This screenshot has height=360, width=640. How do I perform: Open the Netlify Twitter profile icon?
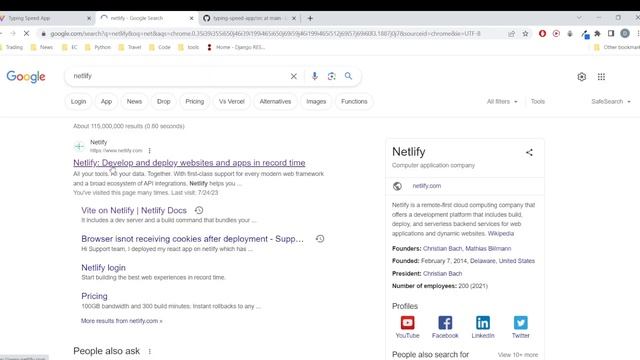tap(520, 323)
